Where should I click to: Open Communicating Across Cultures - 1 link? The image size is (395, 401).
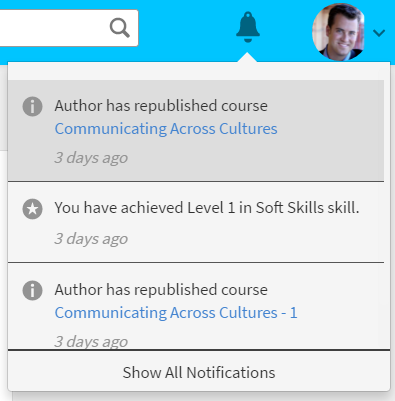pos(176,313)
